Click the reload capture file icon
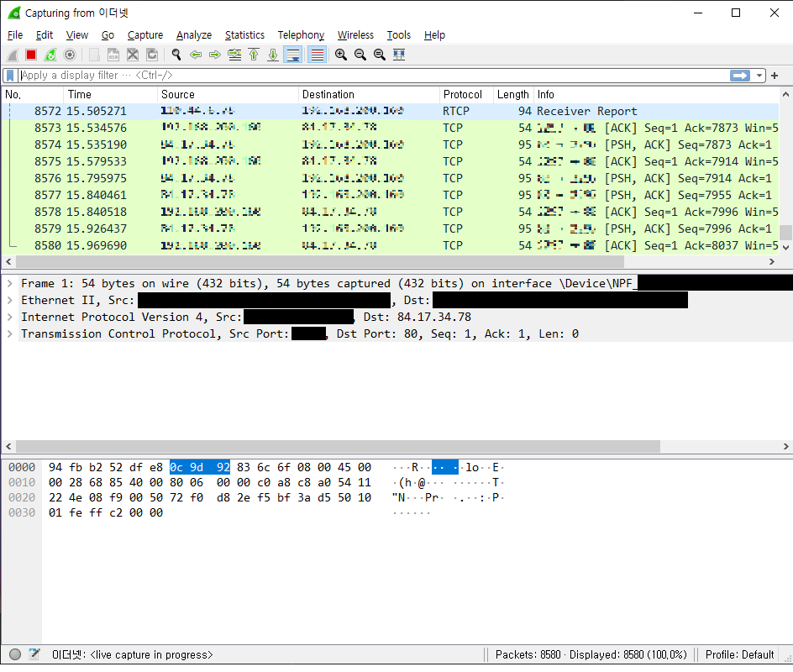Viewport: 793px width, 672px height. 152,55
